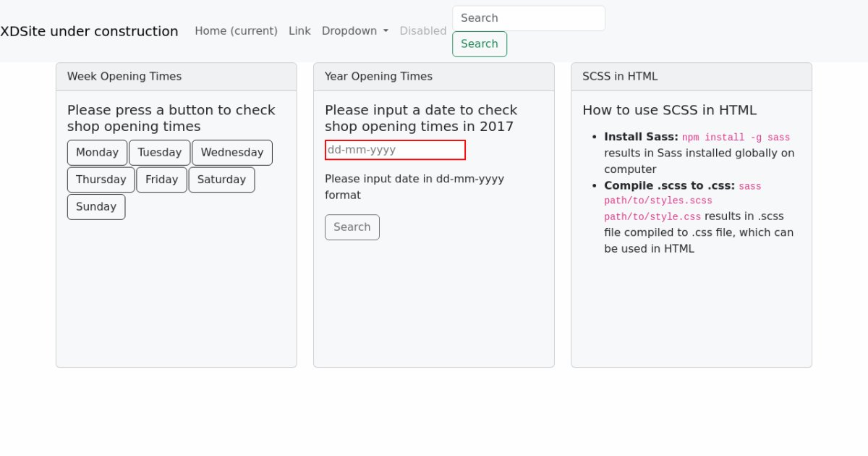Click the Year Opening Times card header

[x=433, y=77]
